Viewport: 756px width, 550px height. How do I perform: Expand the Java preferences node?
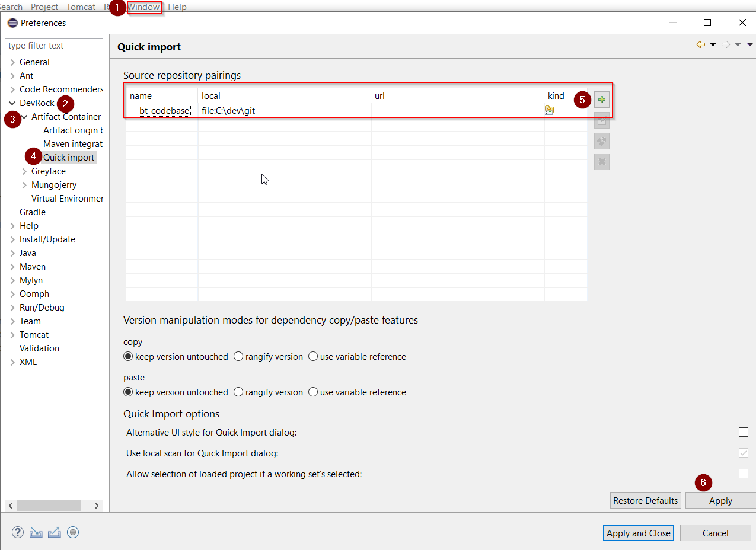tap(12, 253)
